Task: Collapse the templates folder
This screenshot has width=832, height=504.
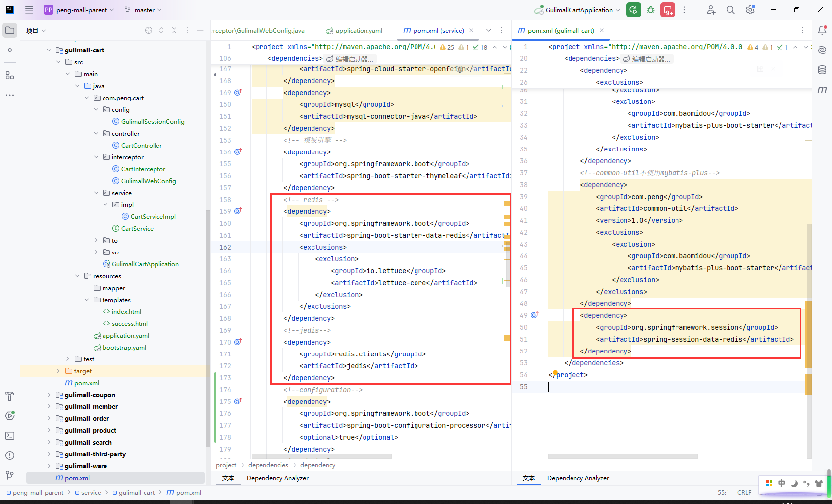Action: (87, 300)
